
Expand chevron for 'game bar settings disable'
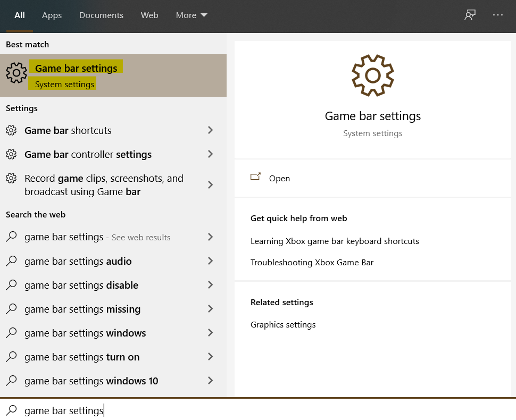click(210, 285)
